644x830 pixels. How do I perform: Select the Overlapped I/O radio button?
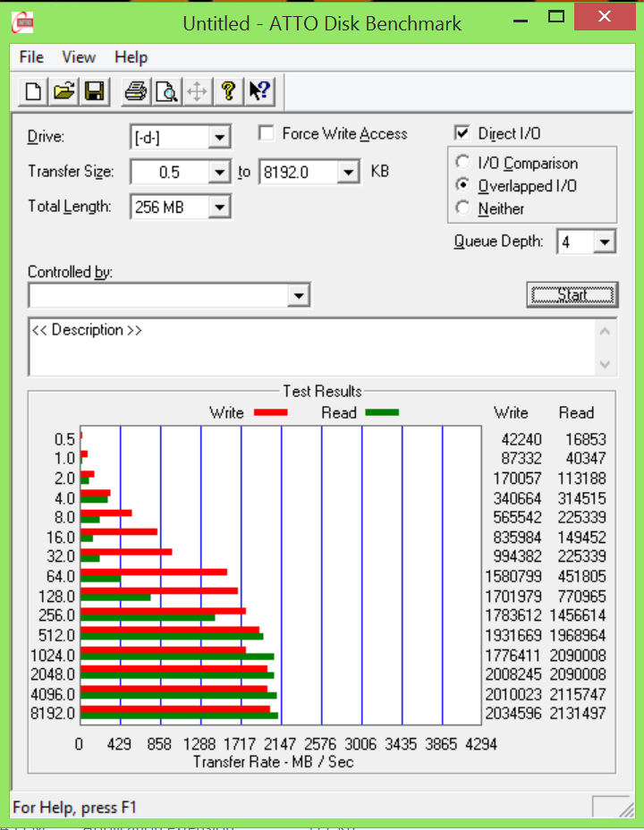pyautogui.click(x=462, y=185)
